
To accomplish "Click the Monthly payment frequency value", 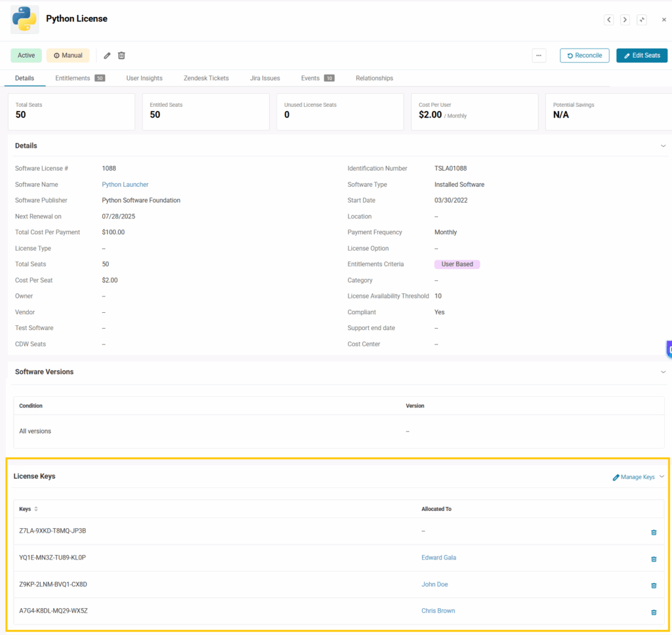I will (x=446, y=232).
